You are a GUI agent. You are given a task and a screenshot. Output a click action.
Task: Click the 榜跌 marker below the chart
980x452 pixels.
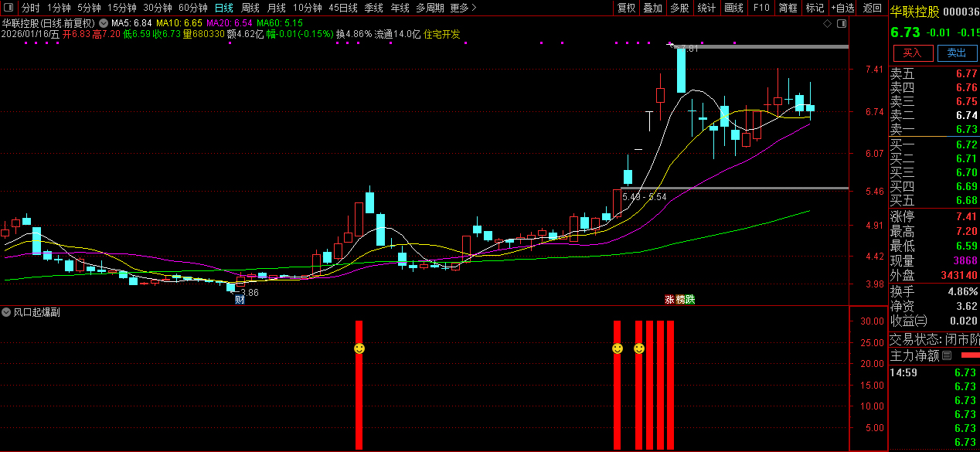point(685,300)
